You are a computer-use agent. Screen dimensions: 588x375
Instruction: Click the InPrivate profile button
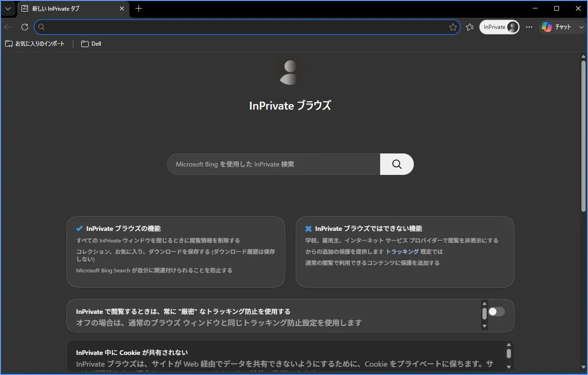tap(499, 27)
